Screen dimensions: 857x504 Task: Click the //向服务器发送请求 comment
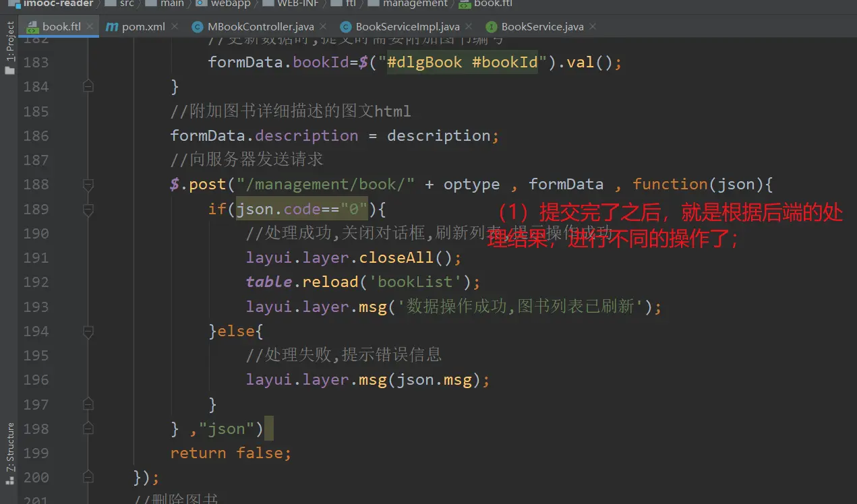247,160
